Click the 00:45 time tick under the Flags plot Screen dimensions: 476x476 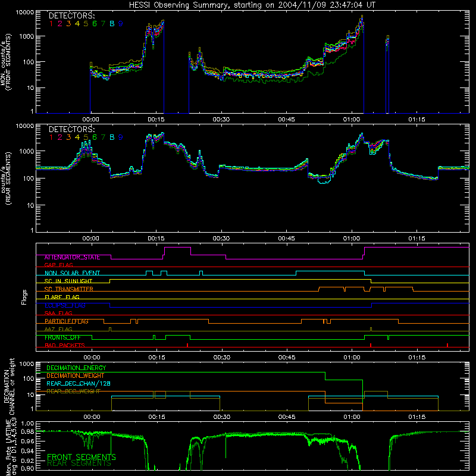click(287, 358)
